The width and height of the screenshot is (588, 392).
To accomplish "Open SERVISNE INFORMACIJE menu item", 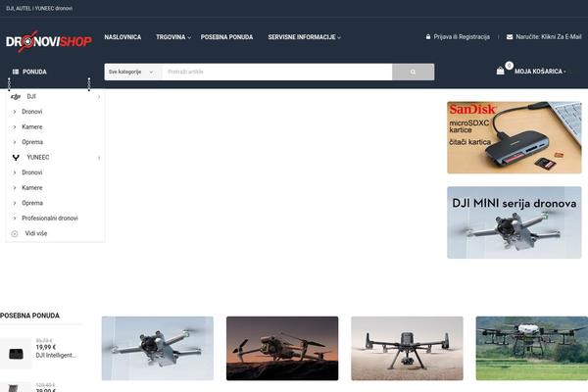I will [302, 37].
